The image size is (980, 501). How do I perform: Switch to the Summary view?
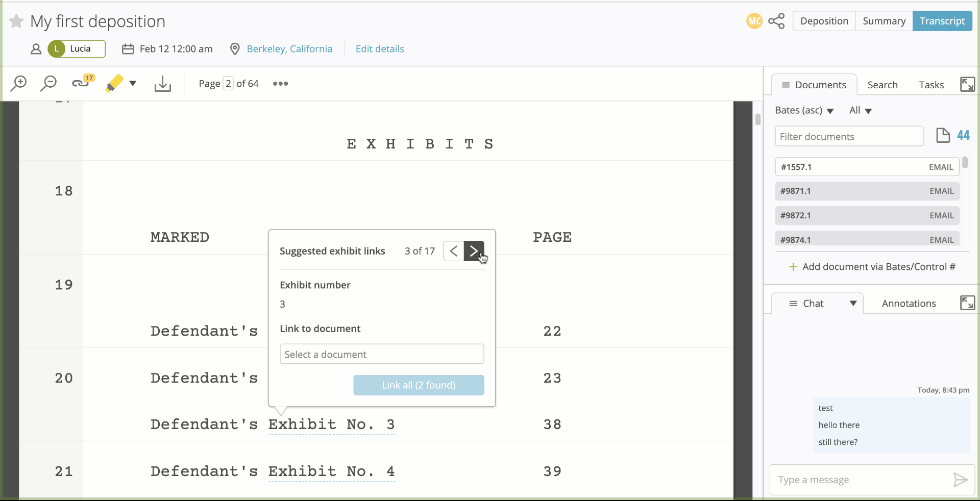(x=884, y=21)
